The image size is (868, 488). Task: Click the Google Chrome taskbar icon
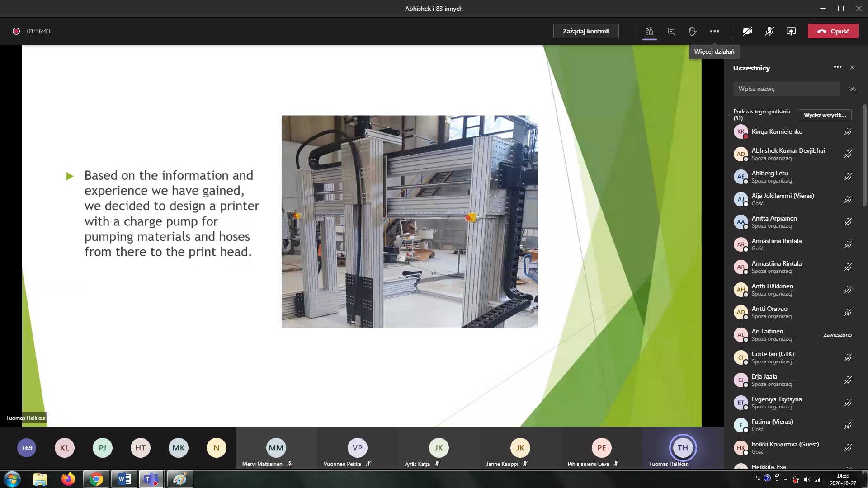click(96, 479)
